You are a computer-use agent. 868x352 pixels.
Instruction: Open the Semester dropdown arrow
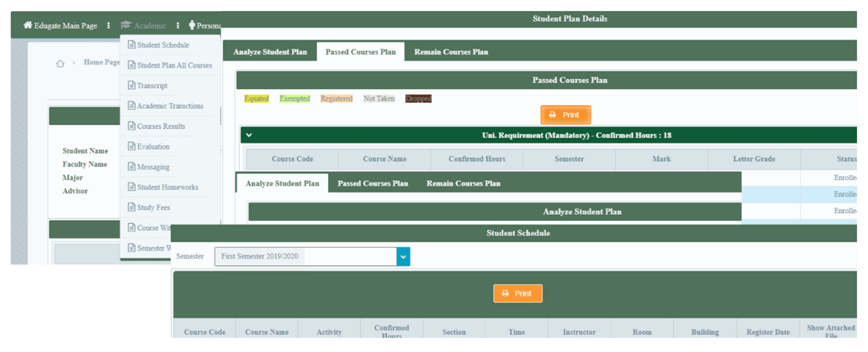tap(403, 257)
